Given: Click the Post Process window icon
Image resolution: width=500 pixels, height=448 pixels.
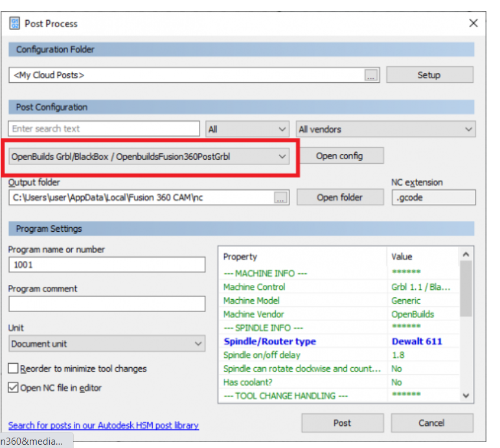Looking at the screenshot, I should (x=14, y=23).
